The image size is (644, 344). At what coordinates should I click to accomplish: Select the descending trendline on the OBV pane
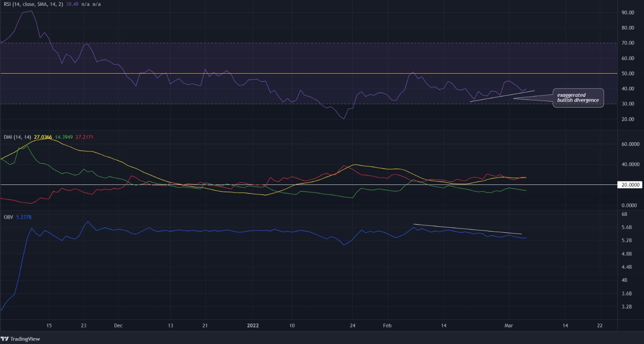467,229
